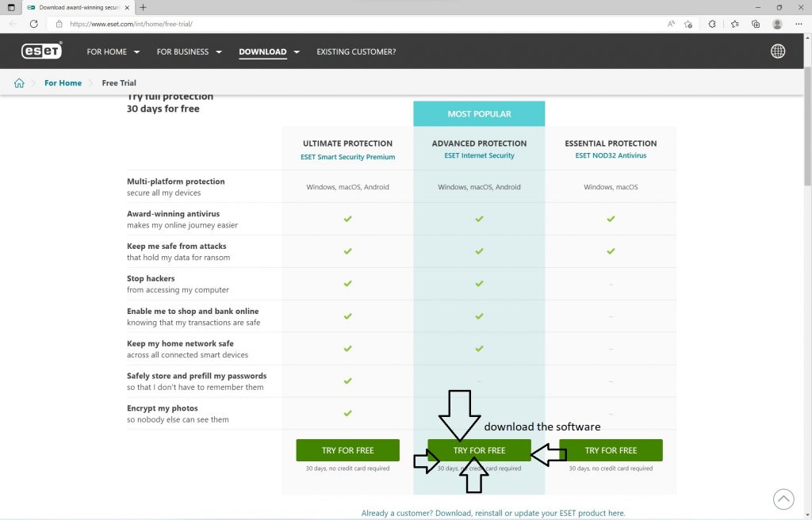Open ESET NOD32 Antivirus product link
This screenshot has height=520, width=812.
[x=611, y=156]
